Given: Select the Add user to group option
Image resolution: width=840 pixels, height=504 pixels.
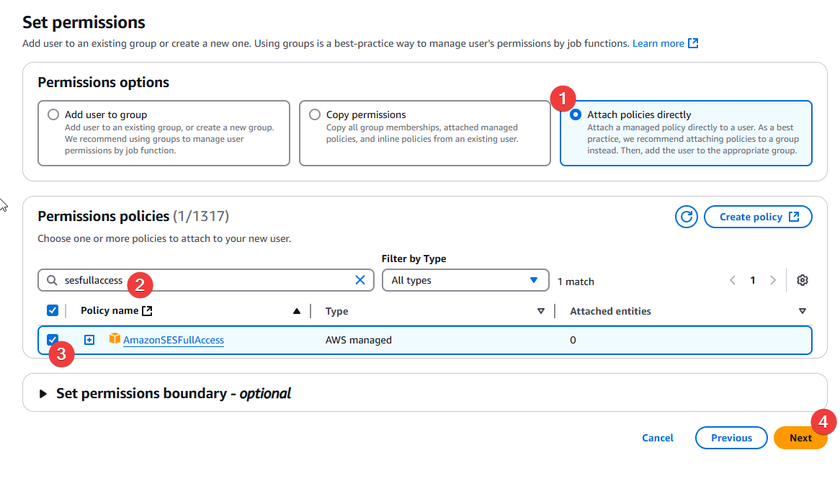Looking at the screenshot, I should 53,114.
